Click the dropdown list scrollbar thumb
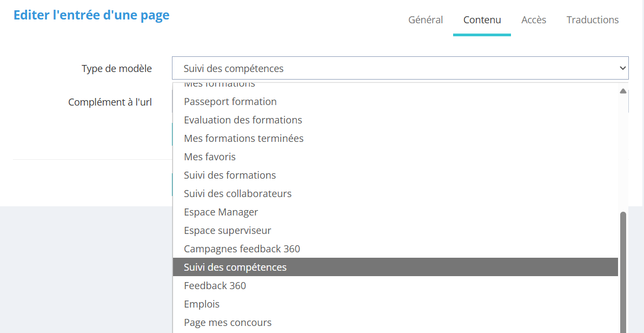This screenshot has height=333, width=644. 623,271
